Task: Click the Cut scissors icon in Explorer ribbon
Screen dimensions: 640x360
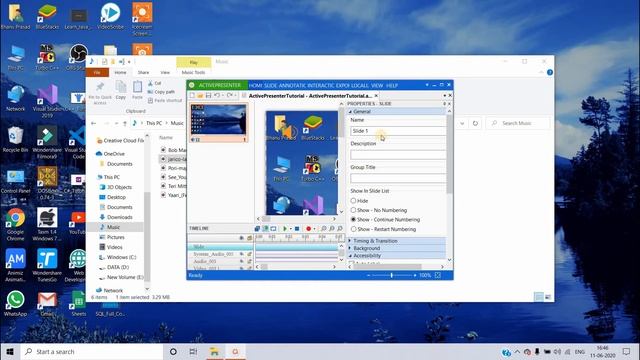Action: (150, 83)
